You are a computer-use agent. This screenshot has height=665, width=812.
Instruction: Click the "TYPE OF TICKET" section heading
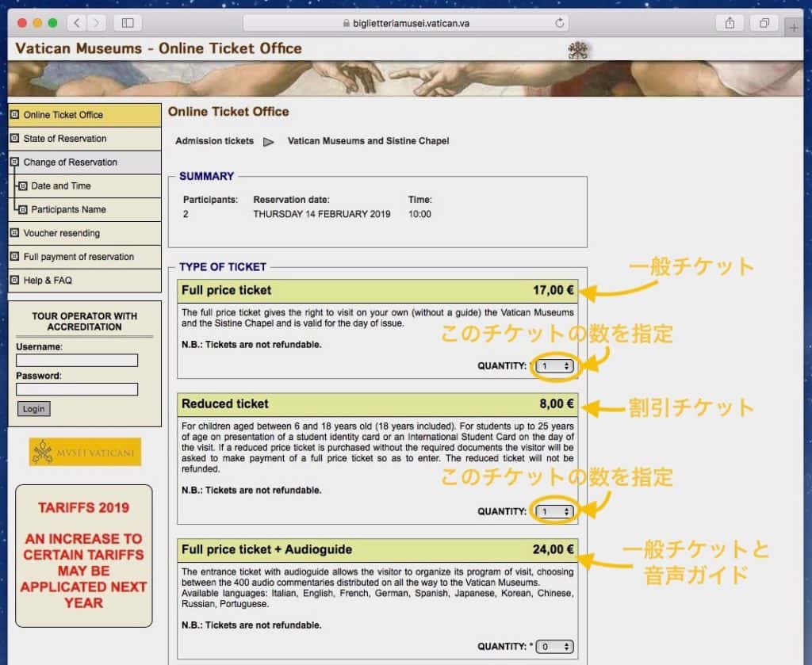(223, 267)
